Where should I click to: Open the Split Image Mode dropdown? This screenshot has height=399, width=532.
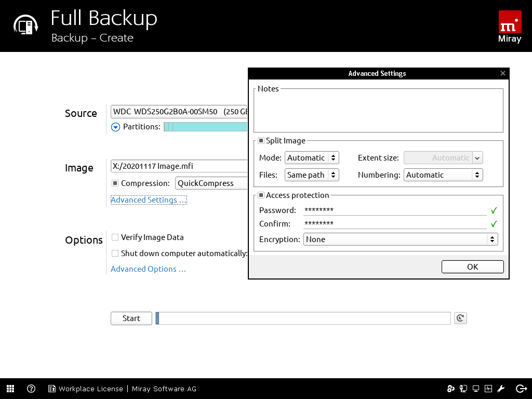click(x=312, y=158)
